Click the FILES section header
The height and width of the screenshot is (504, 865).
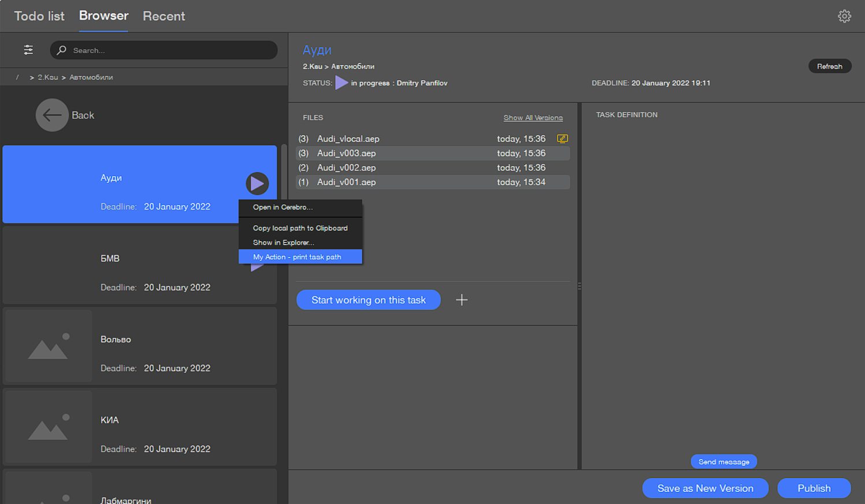click(x=313, y=118)
